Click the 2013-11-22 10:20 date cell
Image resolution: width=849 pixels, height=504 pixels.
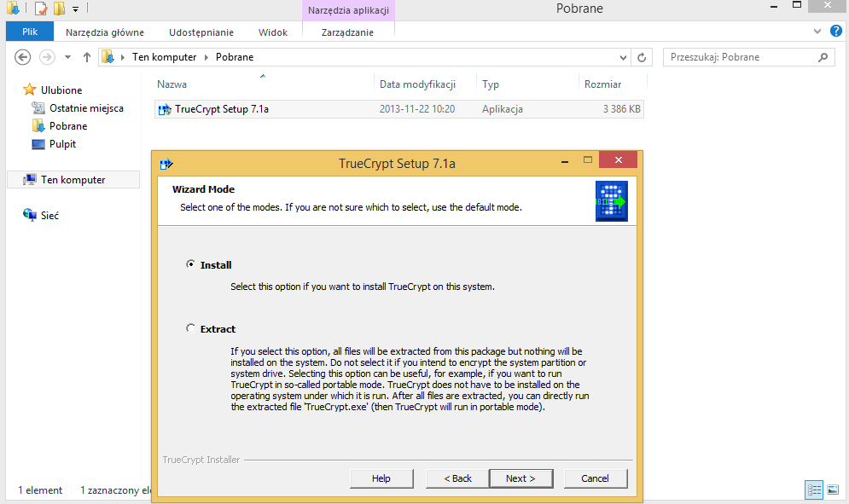click(x=417, y=109)
